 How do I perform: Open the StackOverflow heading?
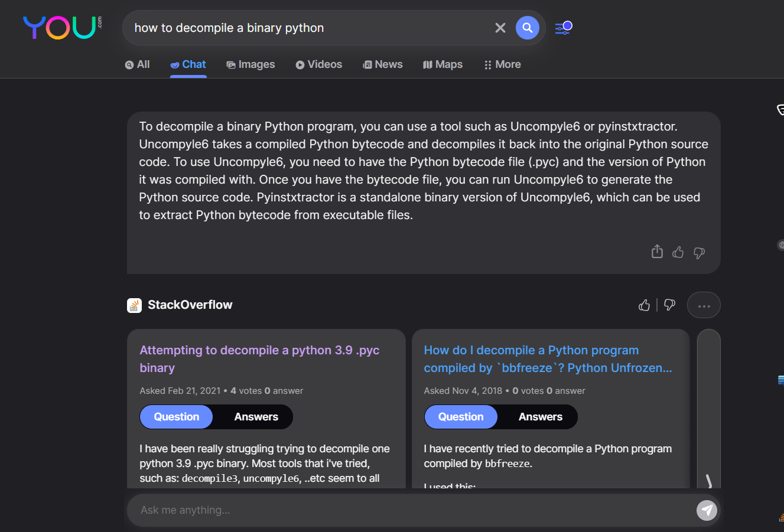coord(190,305)
